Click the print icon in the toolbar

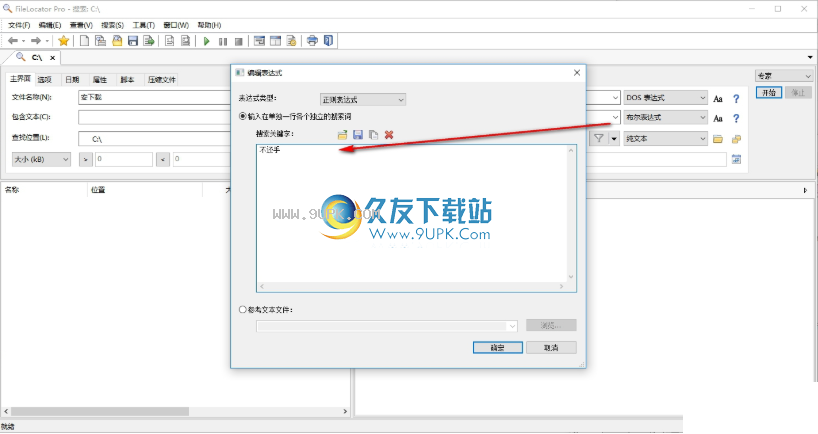(x=312, y=41)
